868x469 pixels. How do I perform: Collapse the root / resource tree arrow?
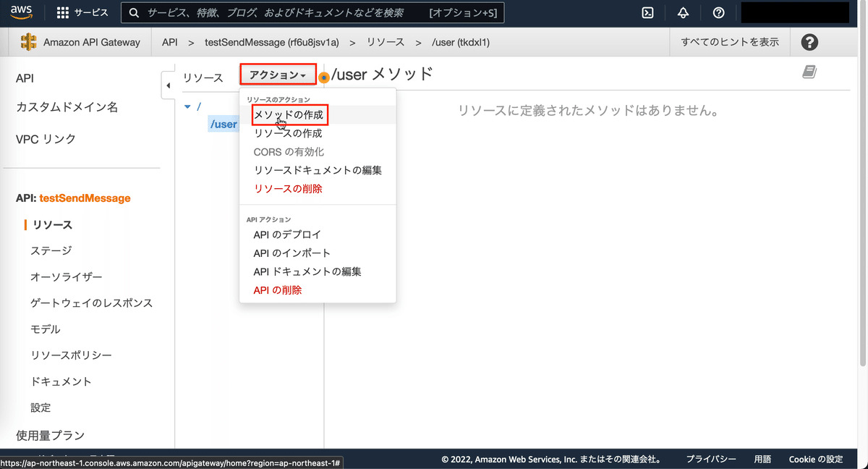click(x=188, y=106)
